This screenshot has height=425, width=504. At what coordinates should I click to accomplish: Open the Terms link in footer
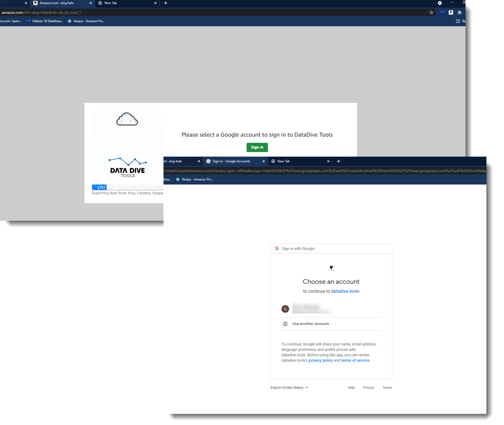point(387,388)
